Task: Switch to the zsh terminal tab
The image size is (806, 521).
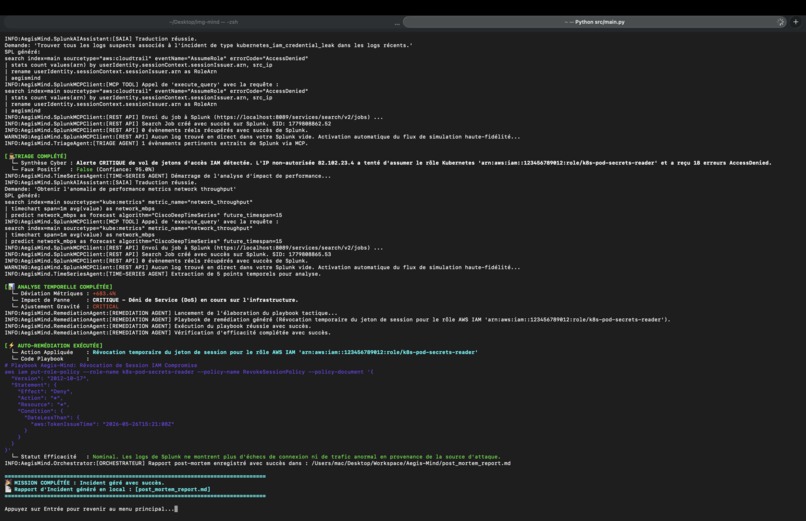Action: pos(203,22)
